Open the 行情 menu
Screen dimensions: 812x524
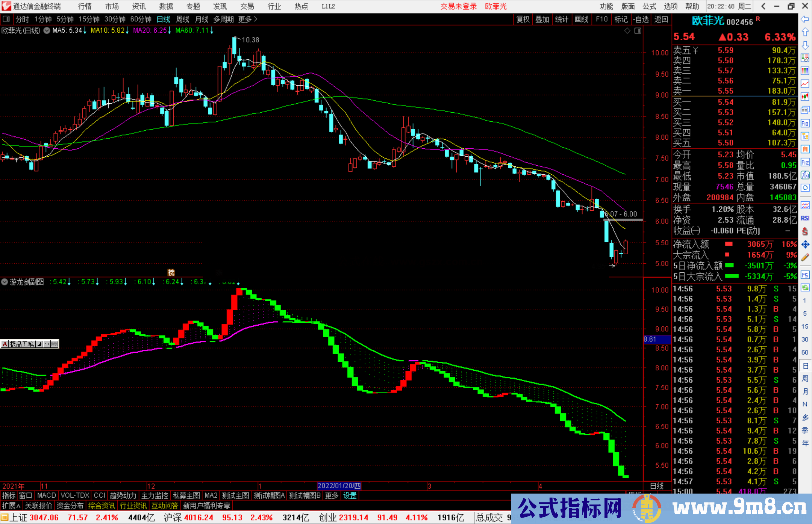tap(85, 6)
